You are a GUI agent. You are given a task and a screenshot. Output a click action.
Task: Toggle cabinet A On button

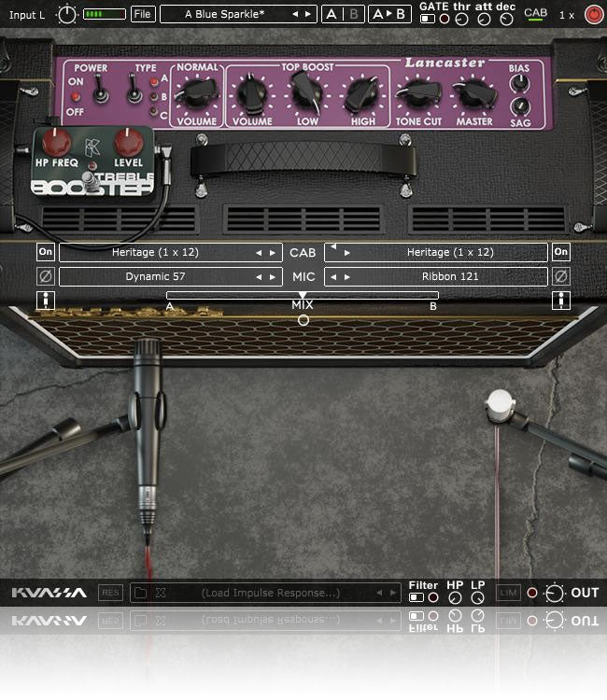pyautogui.click(x=46, y=252)
